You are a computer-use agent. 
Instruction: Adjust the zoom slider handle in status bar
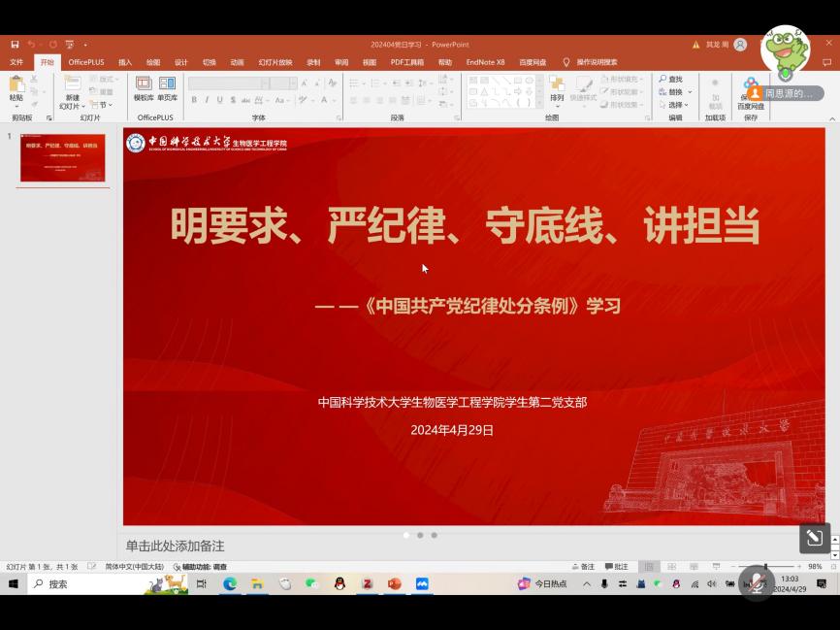(765, 567)
